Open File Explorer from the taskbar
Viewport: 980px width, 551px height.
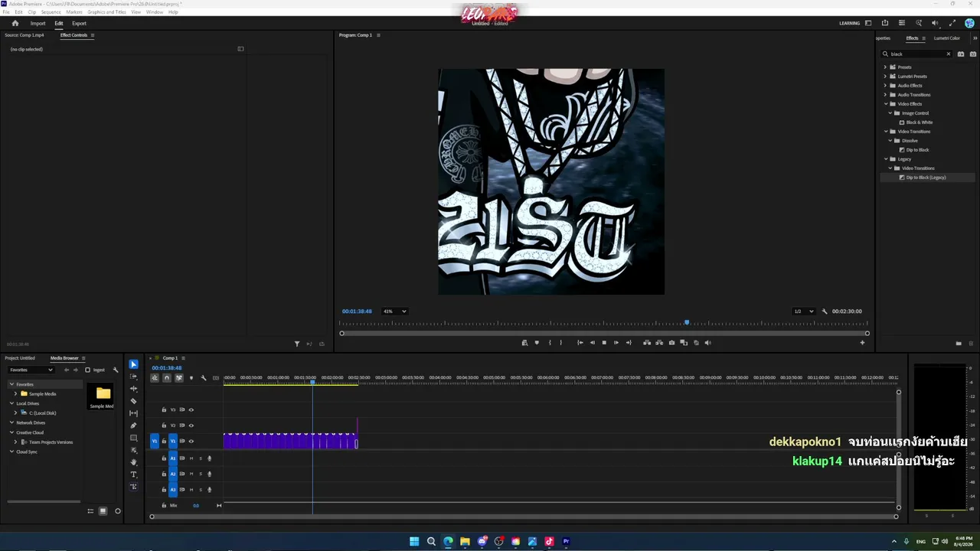[x=465, y=542]
